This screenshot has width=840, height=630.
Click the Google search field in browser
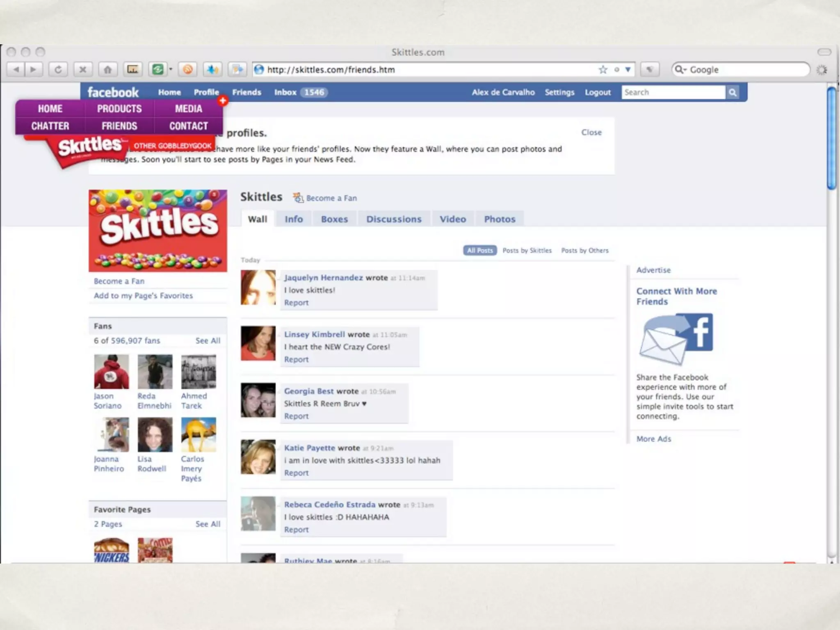coord(741,69)
